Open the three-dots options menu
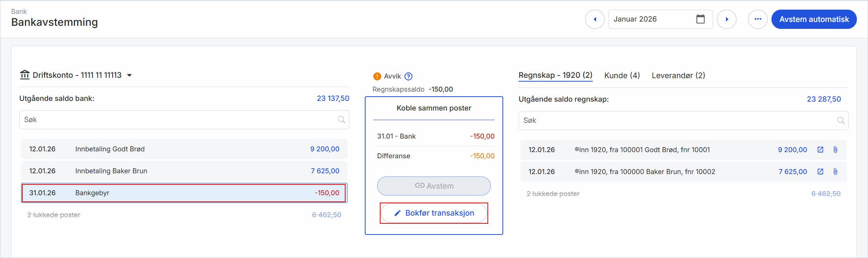 [758, 19]
